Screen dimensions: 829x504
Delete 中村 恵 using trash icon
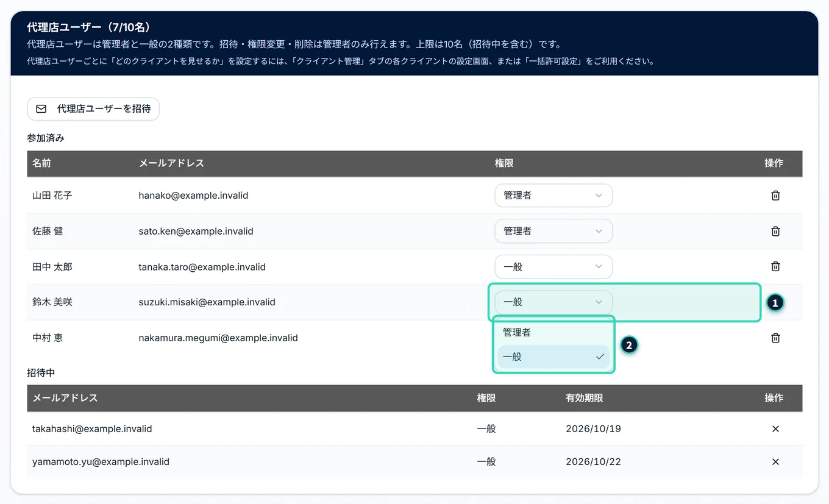click(x=775, y=338)
